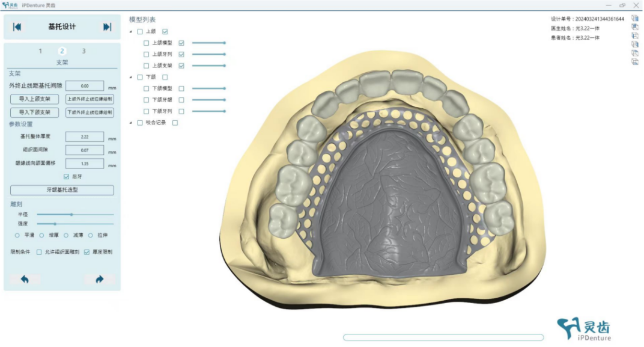This screenshot has height=347, width=644.
Task: Go to previous design step arrow
Action: click(17, 27)
